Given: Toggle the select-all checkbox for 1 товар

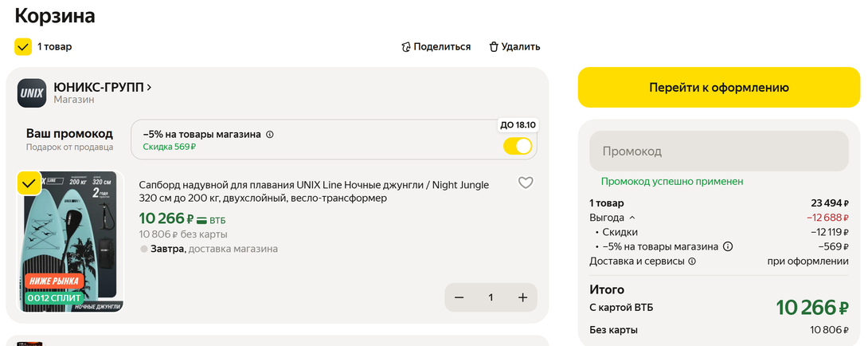Looking at the screenshot, I should coord(23,47).
